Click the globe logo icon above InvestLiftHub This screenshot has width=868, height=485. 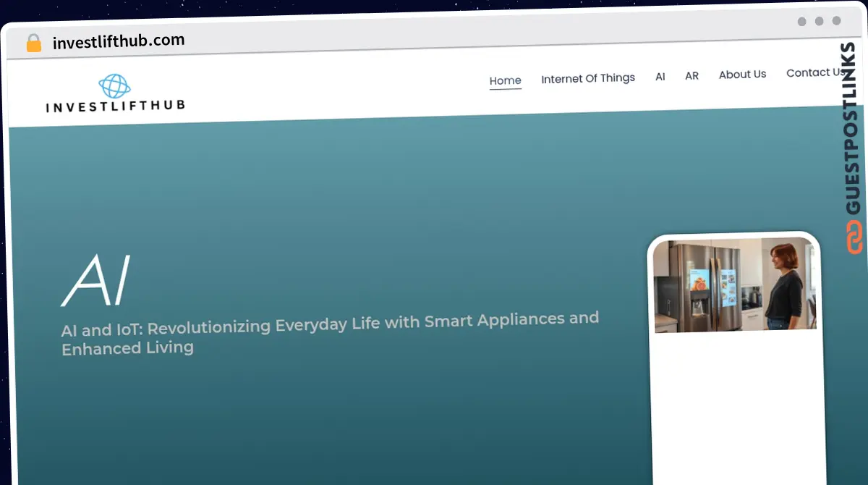[114, 86]
